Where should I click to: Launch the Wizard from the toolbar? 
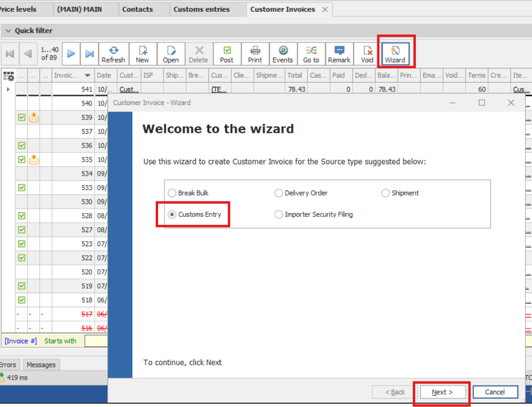[x=395, y=54]
